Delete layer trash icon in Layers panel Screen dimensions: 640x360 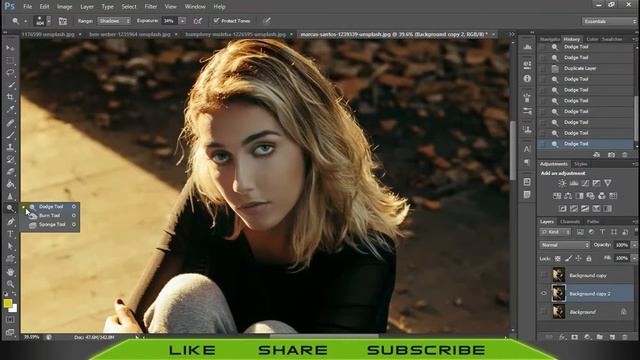pos(624,337)
